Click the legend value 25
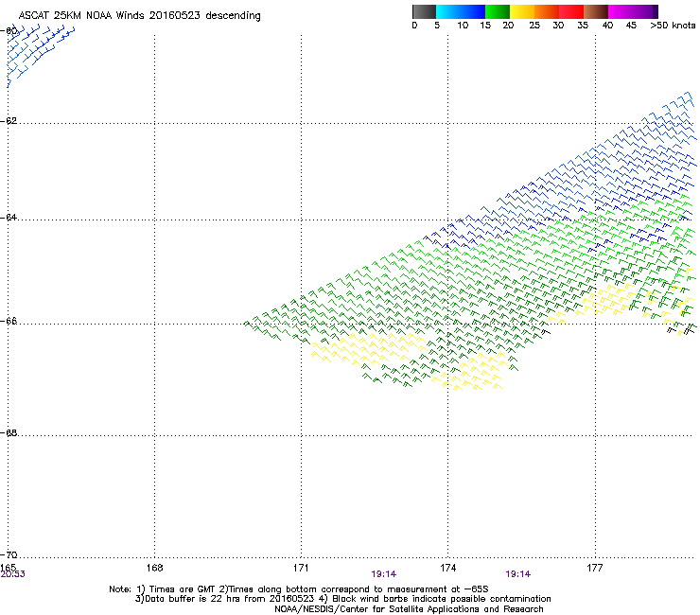 534,26
